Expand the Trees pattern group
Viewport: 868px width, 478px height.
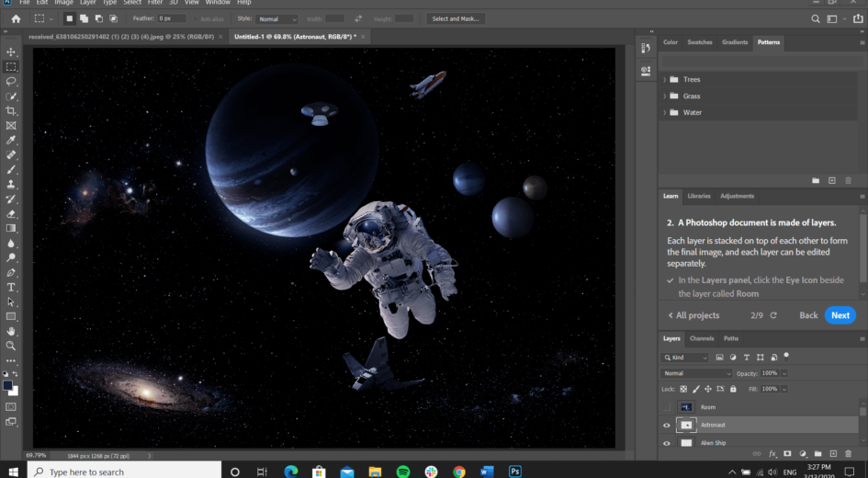click(665, 80)
